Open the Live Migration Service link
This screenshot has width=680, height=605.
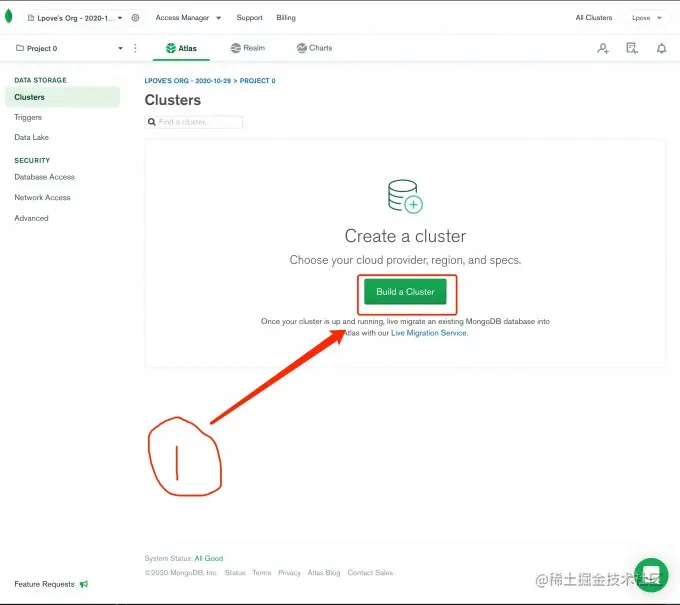coord(429,333)
